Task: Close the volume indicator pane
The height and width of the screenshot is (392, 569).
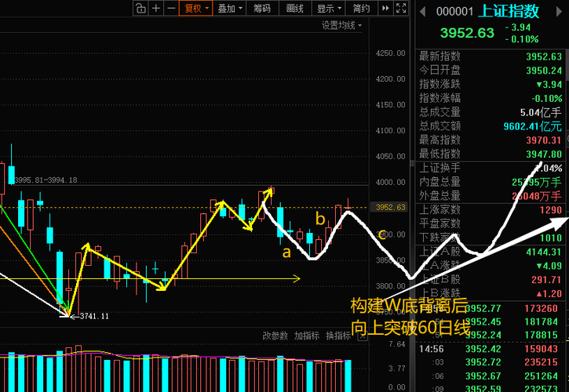Action: click(x=363, y=336)
